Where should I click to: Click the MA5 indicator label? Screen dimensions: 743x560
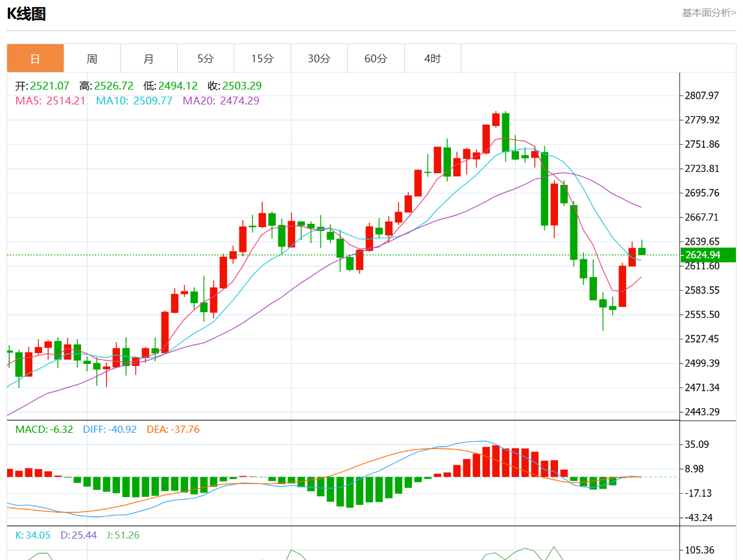tap(50, 101)
